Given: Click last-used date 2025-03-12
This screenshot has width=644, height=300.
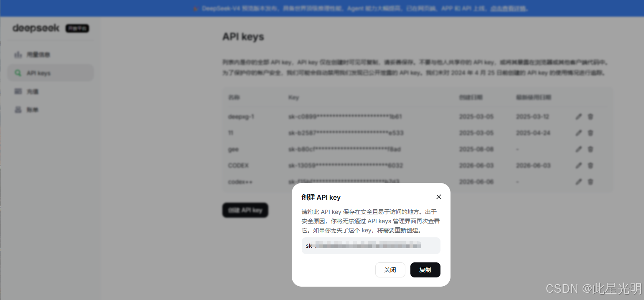Looking at the screenshot, I should [x=533, y=117].
